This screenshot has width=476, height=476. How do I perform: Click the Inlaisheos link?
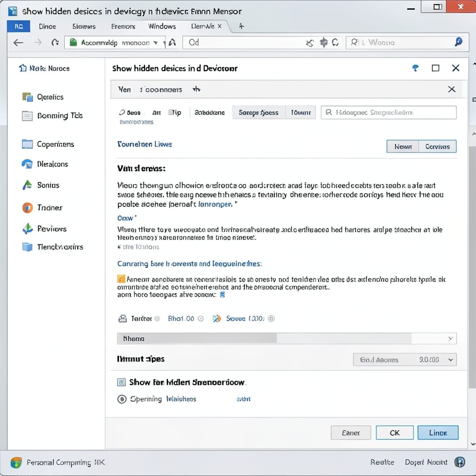pyautogui.click(x=181, y=399)
